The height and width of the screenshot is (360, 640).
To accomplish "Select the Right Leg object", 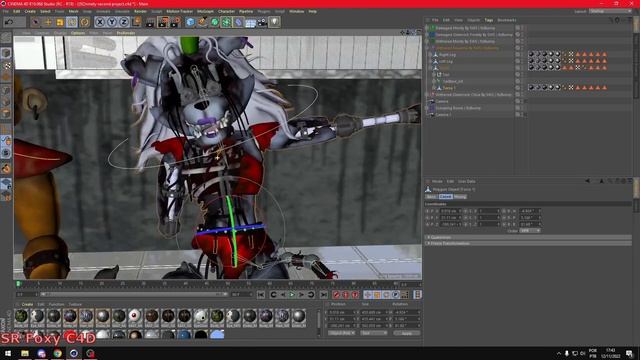I will click(x=447, y=55).
